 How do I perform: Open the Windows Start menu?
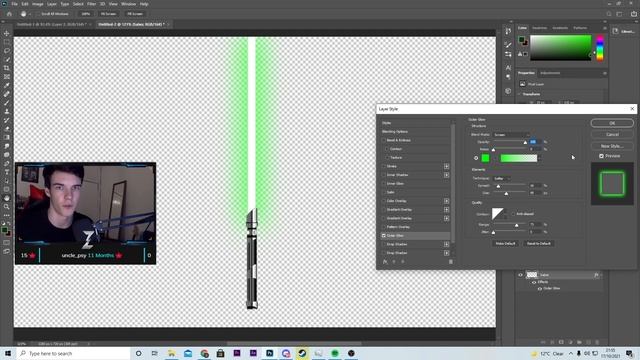click(x=8, y=353)
